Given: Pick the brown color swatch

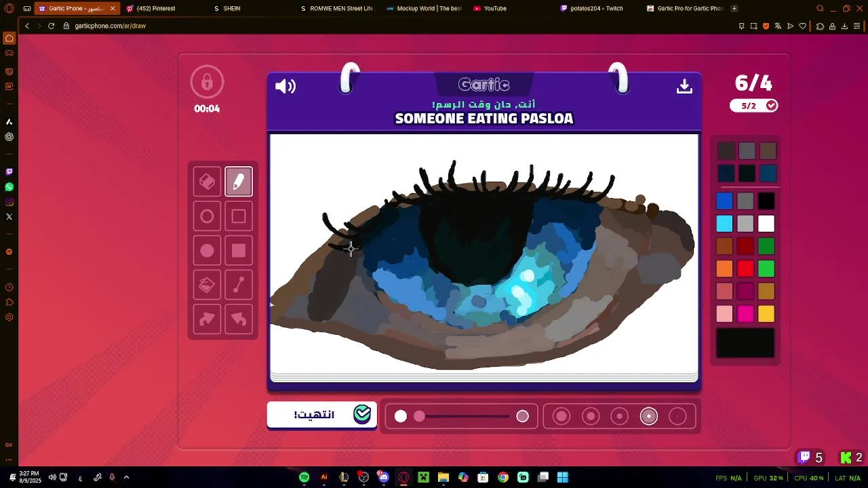Looking at the screenshot, I should [x=724, y=246].
